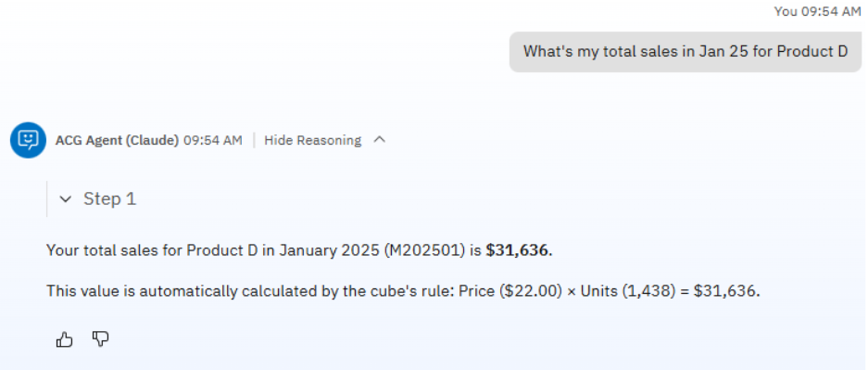
Task: Open the Step 1 reasoning label
Action: point(109,198)
